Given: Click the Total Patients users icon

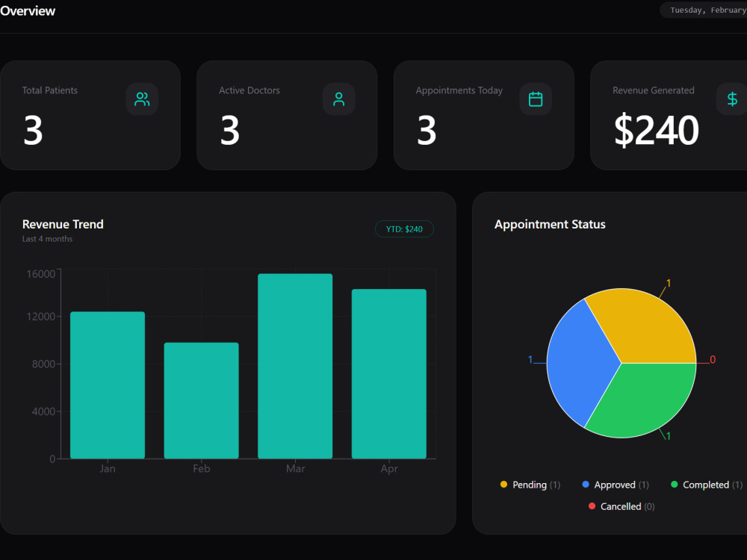Looking at the screenshot, I should coord(142,99).
